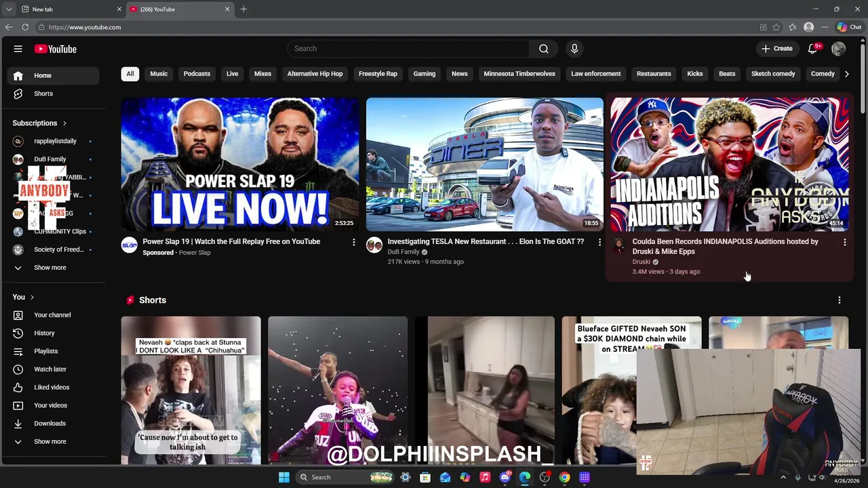Open Nevaeh claps back Short thumbnail
The image size is (868, 488).
[191, 390]
